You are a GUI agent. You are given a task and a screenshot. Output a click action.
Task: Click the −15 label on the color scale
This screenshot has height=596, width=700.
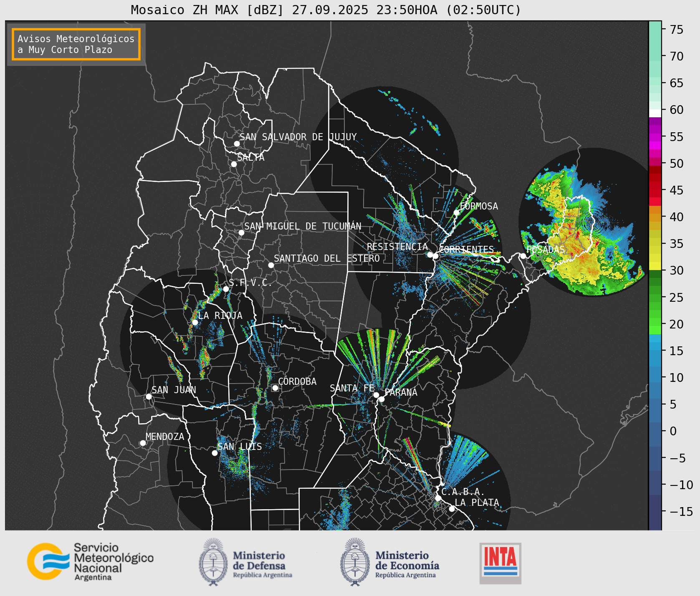(x=681, y=512)
